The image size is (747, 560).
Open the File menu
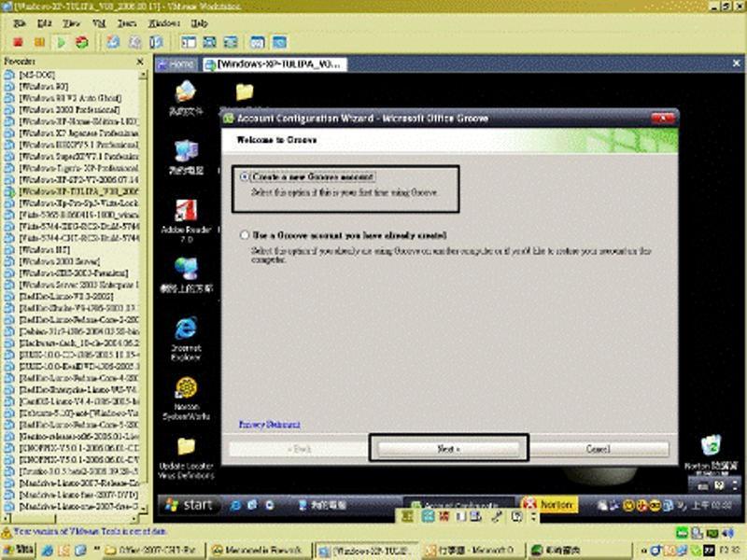click(20, 22)
